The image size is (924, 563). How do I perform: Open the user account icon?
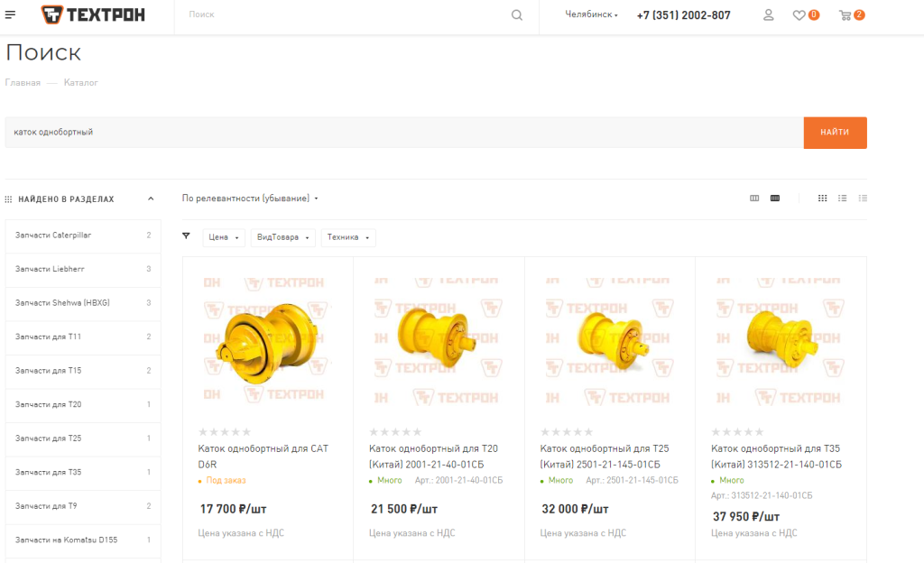pos(769,15)
